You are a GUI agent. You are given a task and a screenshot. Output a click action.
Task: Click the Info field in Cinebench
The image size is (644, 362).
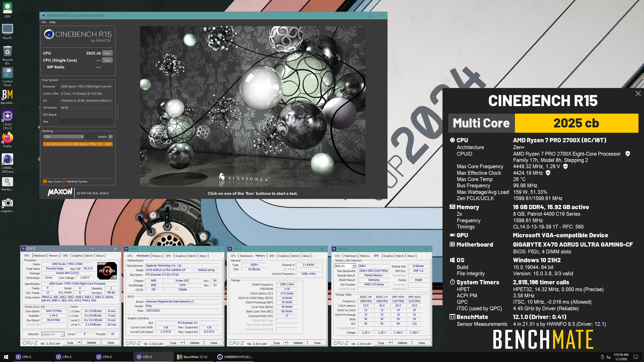86,122
